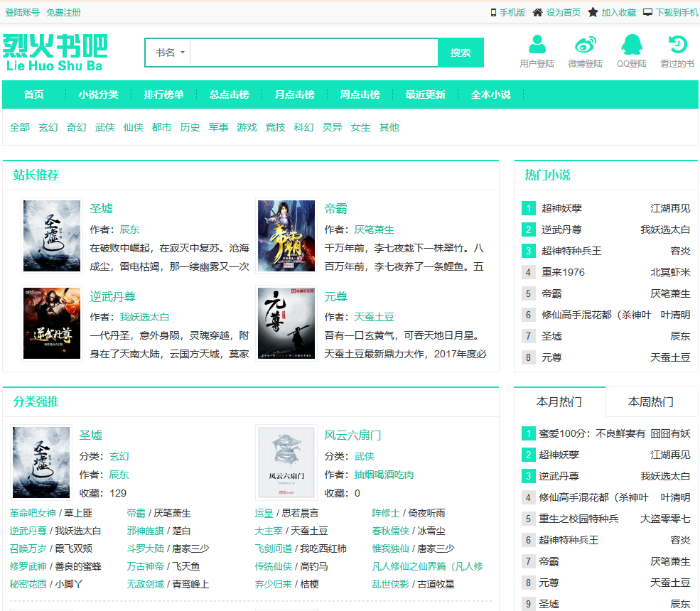Choose the 玄幻 category link

tap(48, 127)
